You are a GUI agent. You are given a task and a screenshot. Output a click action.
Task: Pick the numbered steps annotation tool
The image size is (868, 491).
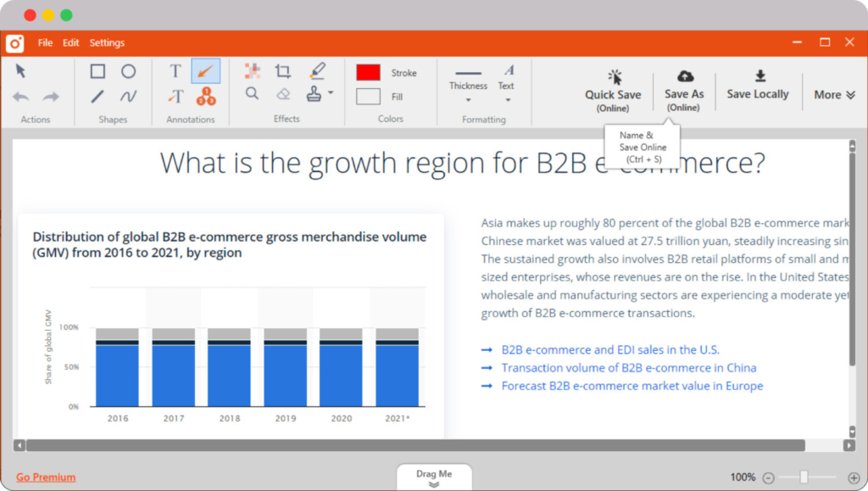205,96
